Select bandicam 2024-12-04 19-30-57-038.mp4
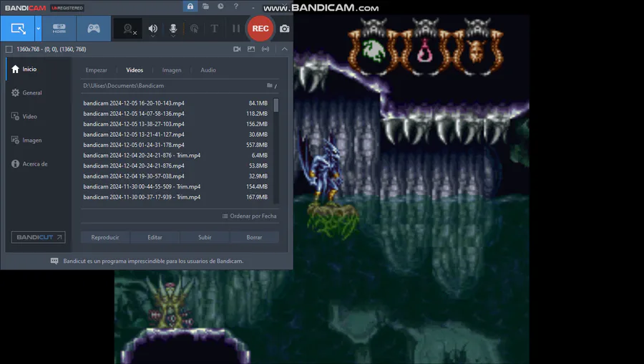 [176, 176]
